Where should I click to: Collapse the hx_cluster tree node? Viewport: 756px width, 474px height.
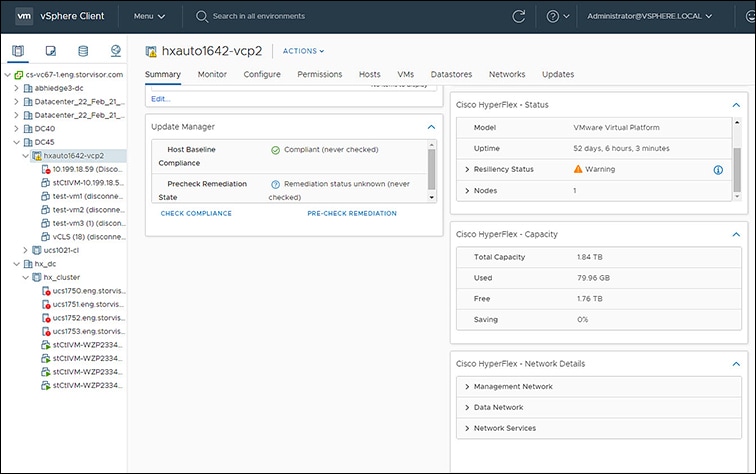tap(26, 277)
